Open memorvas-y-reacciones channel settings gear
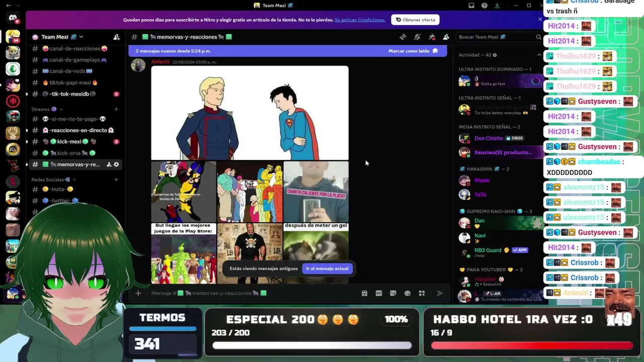This screenshot has width=644, height=362. click(116, 164)
